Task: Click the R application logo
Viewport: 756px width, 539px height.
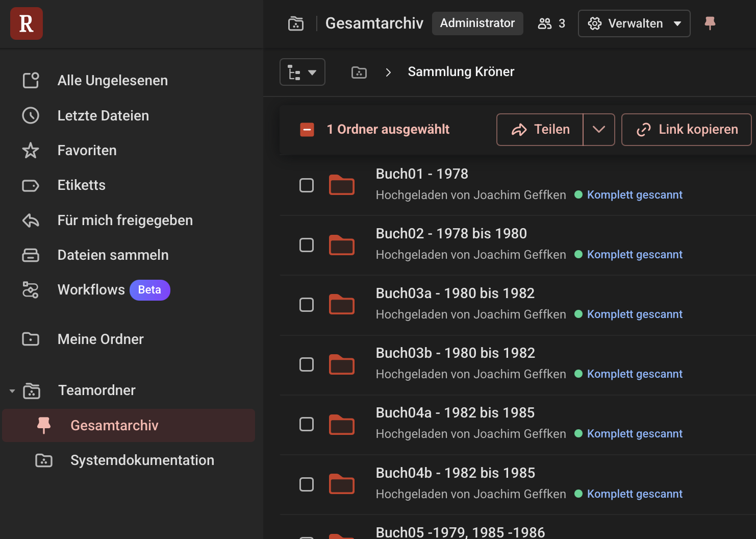Action: [x=26, y=23]
